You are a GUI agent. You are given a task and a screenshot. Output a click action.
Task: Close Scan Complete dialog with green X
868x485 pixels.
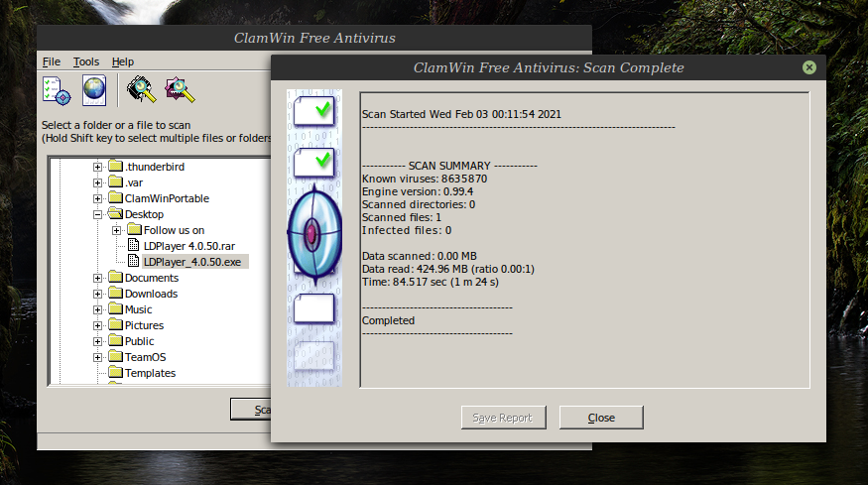pos(808,67)
